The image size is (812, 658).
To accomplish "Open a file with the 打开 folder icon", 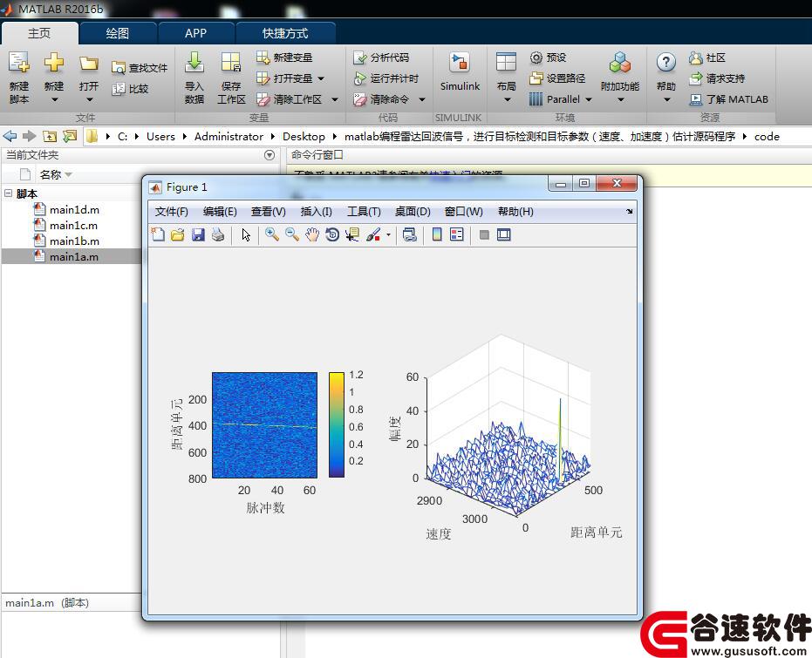I will pos(89,64).
